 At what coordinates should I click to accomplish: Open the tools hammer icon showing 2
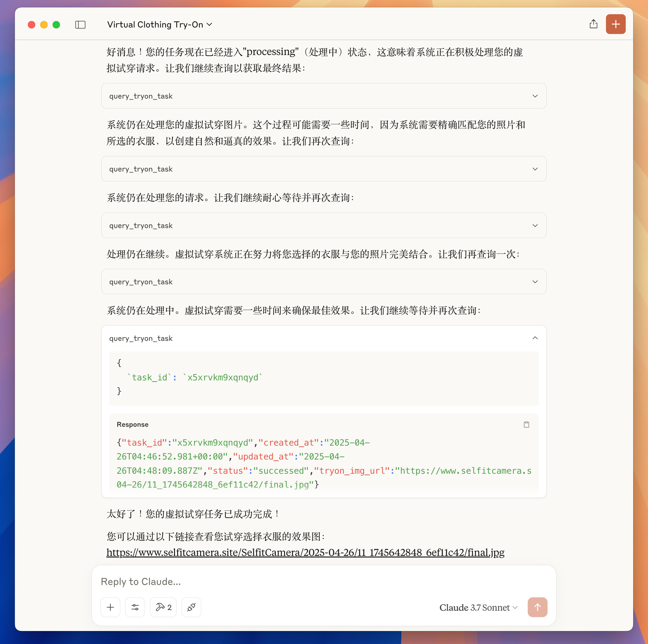[x=163, y=607]
